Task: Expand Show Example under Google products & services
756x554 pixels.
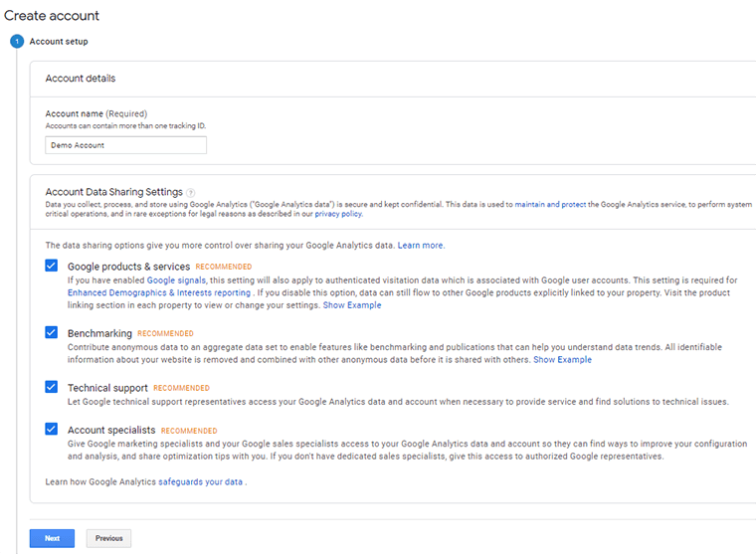Action: [x=351, y=305]
